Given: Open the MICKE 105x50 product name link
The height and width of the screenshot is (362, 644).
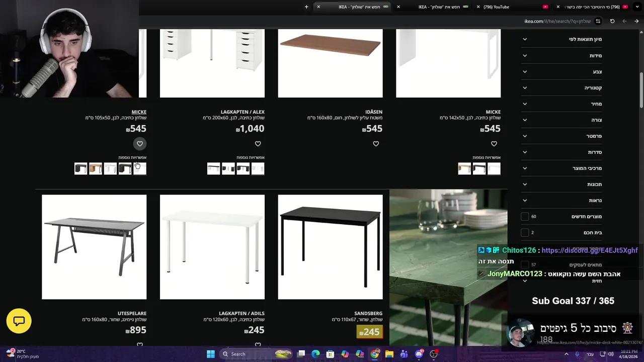Looking at the screenshot, I should (x=139, y=112).
